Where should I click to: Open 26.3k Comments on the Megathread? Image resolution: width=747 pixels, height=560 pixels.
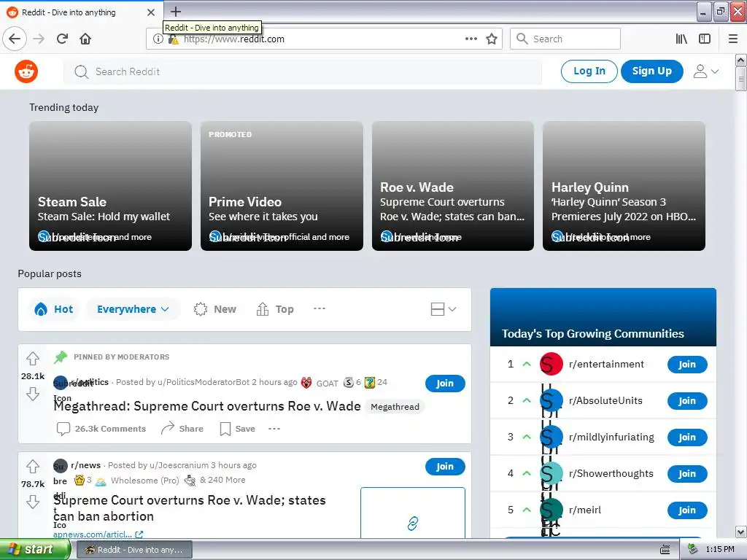101,429
